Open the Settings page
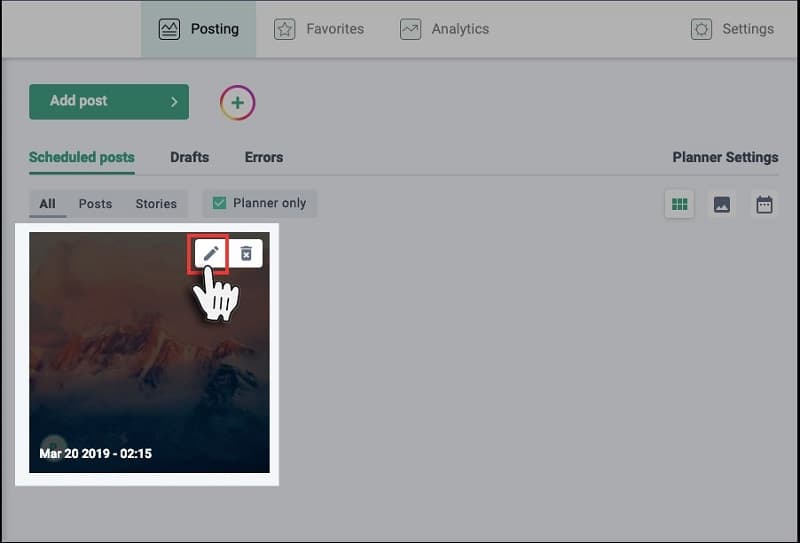 pyautogui.click(x=732, y=29)
